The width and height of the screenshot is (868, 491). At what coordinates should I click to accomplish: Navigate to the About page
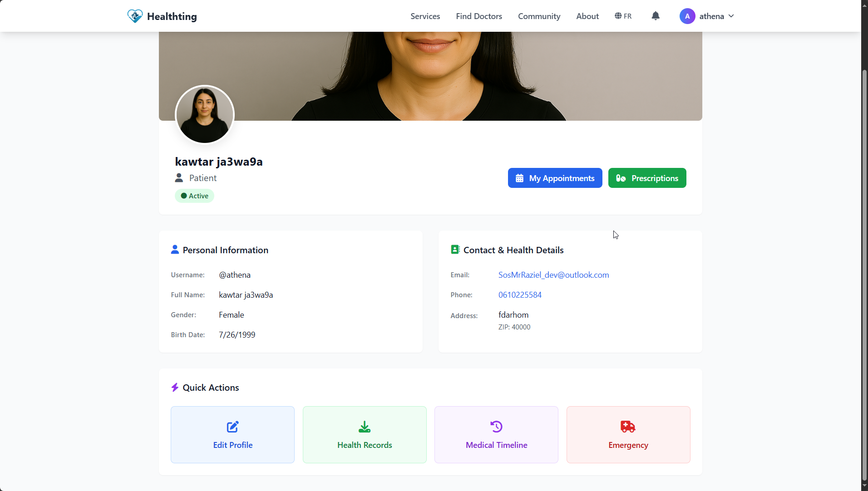(587, 16)
